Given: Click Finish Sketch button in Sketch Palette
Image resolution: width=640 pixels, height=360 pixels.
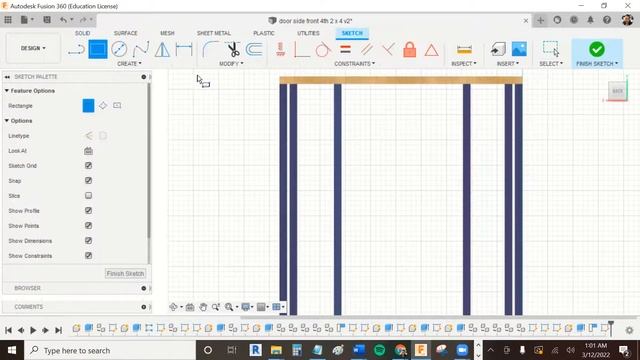Looking at the screenshot, I should point(125,273).
